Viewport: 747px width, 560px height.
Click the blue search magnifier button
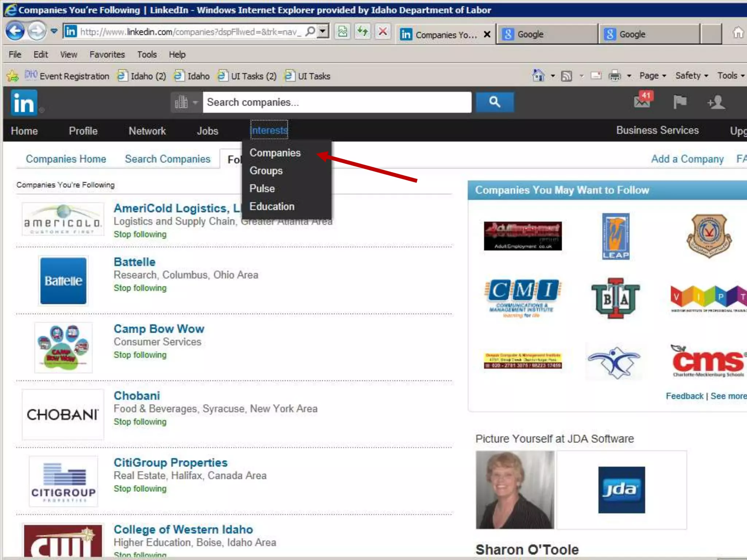click(x=495, y=102)
